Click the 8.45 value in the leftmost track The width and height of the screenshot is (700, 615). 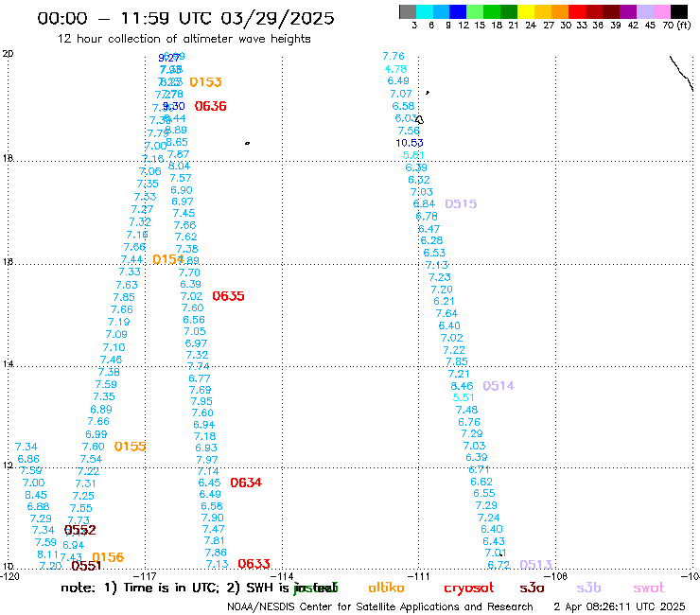36,495
